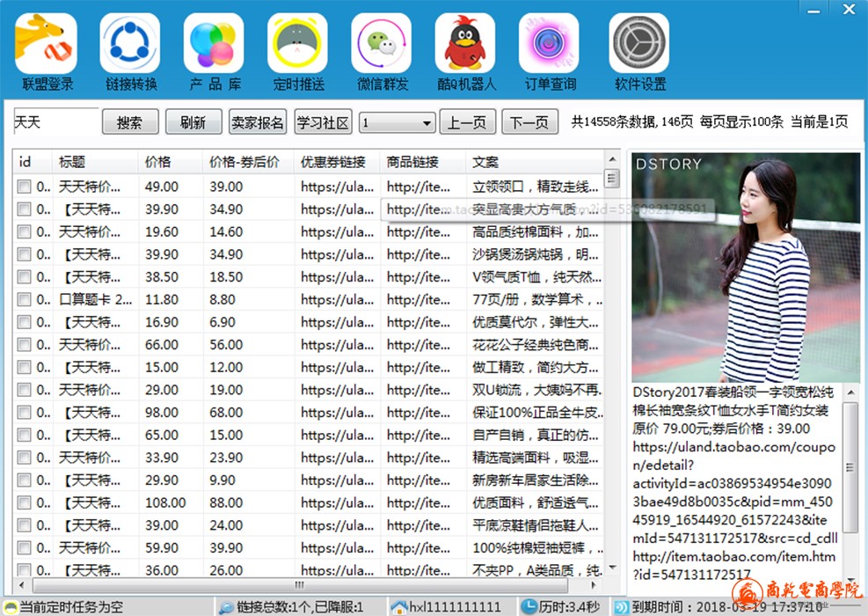Screen dimensions: 868x616
Task: Click the search keyword input field
Action: click(55, 122)
